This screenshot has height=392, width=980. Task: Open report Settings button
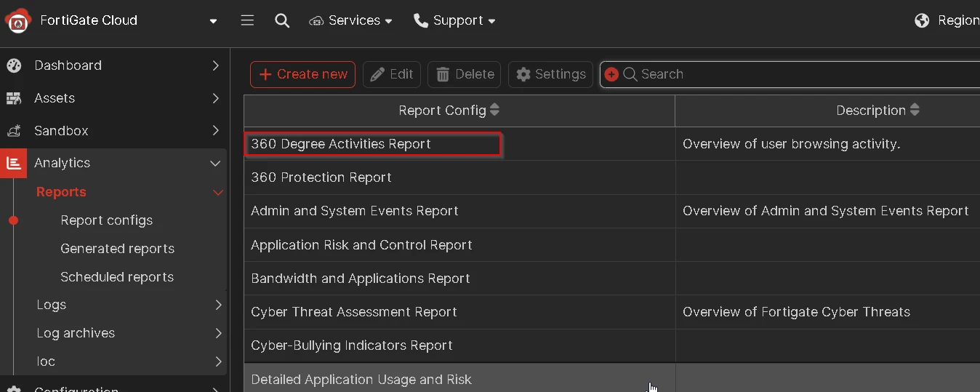pyautogui.click(x=550, y=74)
